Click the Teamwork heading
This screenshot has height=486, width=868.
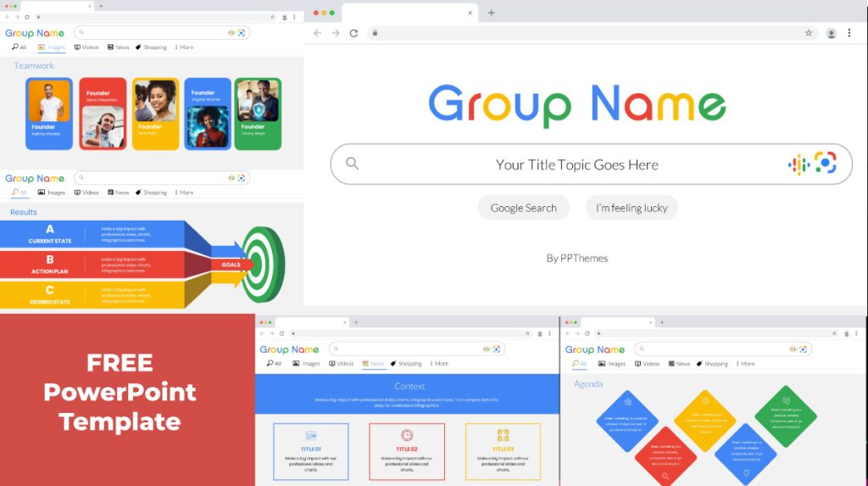[34, 65]
